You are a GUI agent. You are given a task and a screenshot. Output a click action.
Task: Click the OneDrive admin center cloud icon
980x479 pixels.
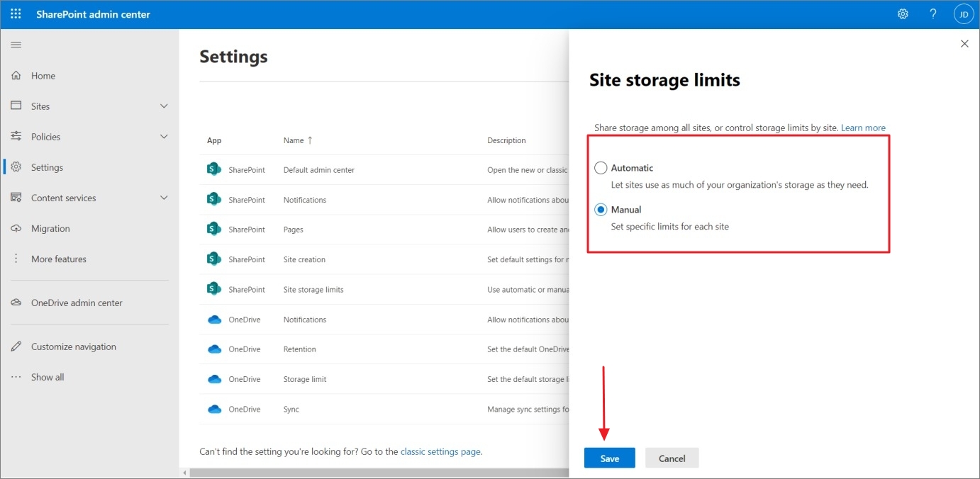(16, 303)
